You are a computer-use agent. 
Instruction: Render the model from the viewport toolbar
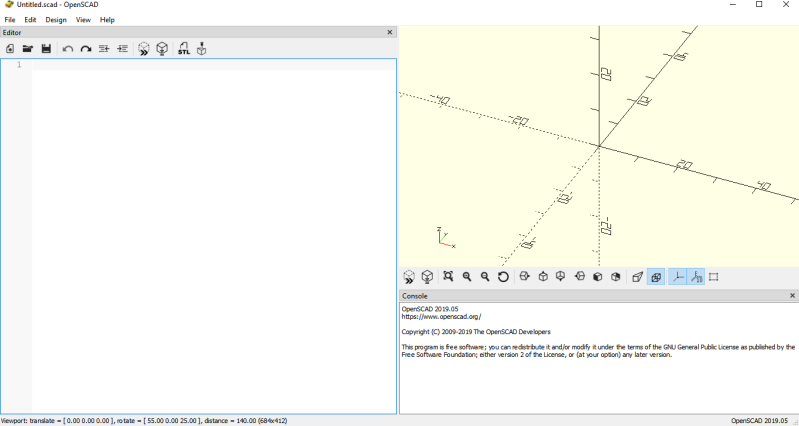(427, 277)
